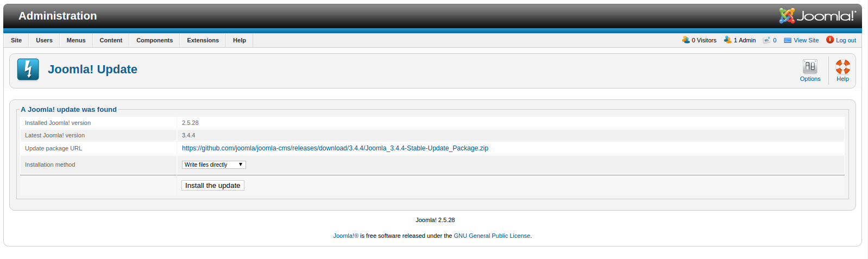This screenshot has width=868, height=259.
Task: Click the messages envelope icon
Action: (x=766, y=40)
